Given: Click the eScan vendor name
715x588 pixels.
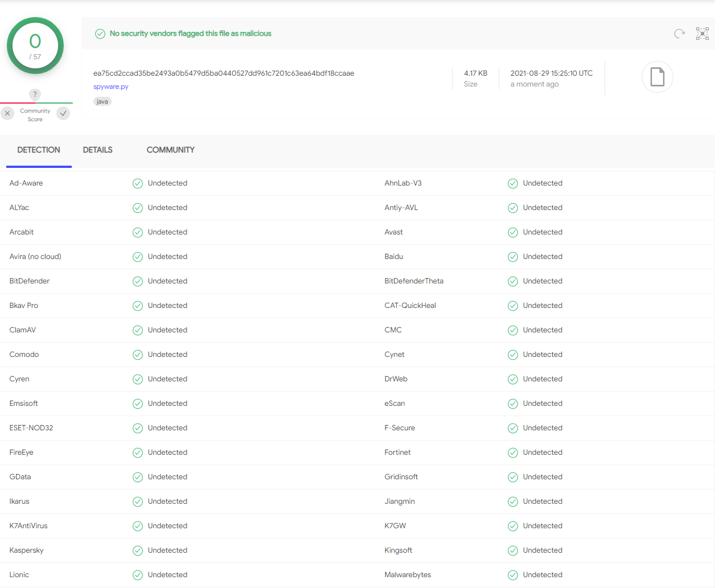Looking at the screenshot, I should pos(395,404).
